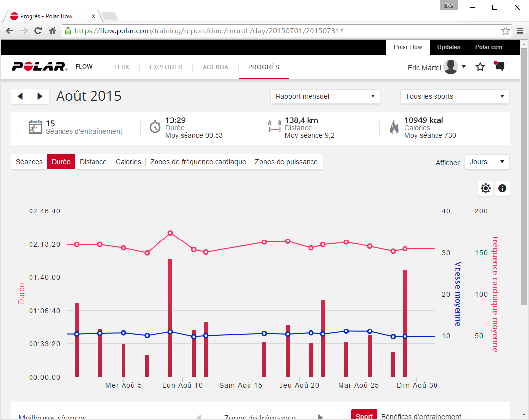Reload the page in browser
The image size is (529, 420).
coord(38,31)
